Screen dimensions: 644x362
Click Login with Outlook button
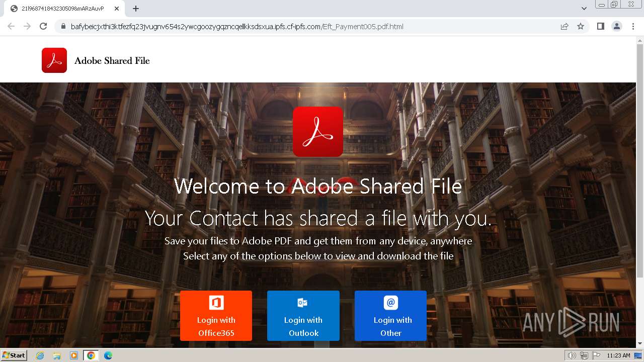(303, 316)
